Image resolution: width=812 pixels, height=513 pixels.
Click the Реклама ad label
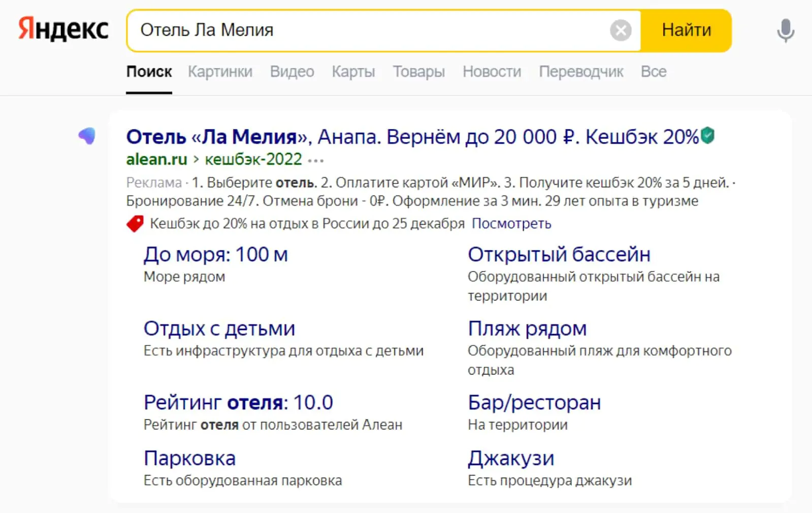tap(154, 182)
